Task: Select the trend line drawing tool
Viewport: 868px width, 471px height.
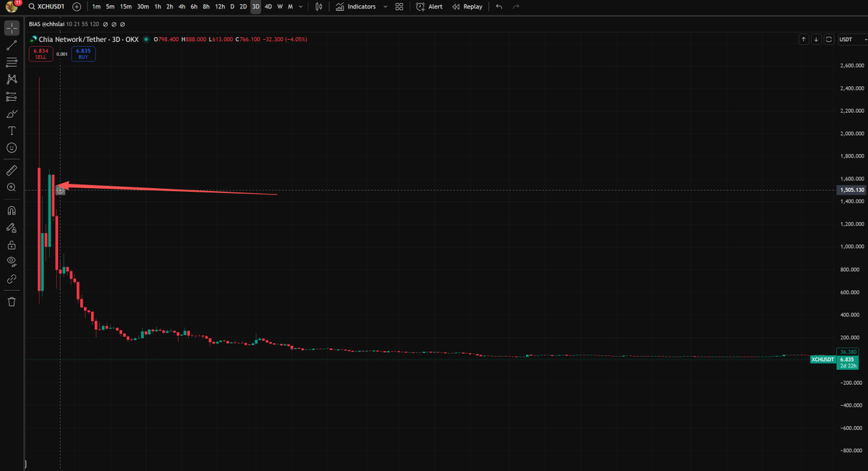Action: pos(12,46)
